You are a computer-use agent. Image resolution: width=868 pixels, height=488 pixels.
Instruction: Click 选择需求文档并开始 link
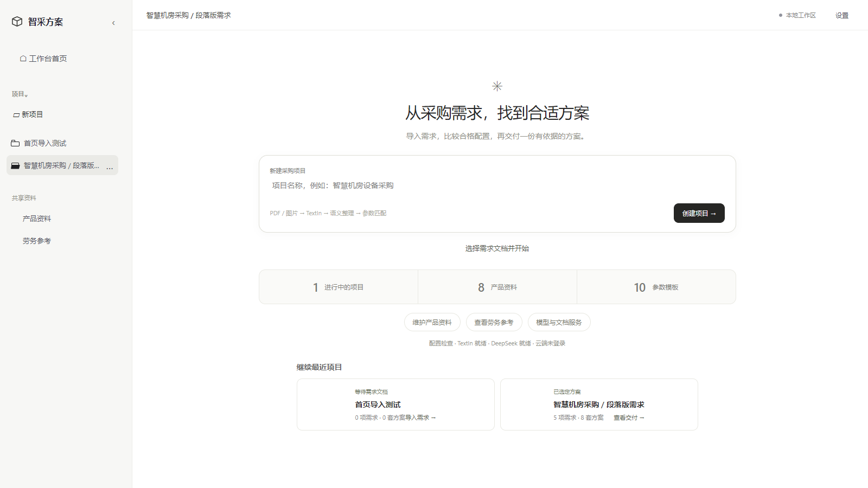(x=497, y=248)
